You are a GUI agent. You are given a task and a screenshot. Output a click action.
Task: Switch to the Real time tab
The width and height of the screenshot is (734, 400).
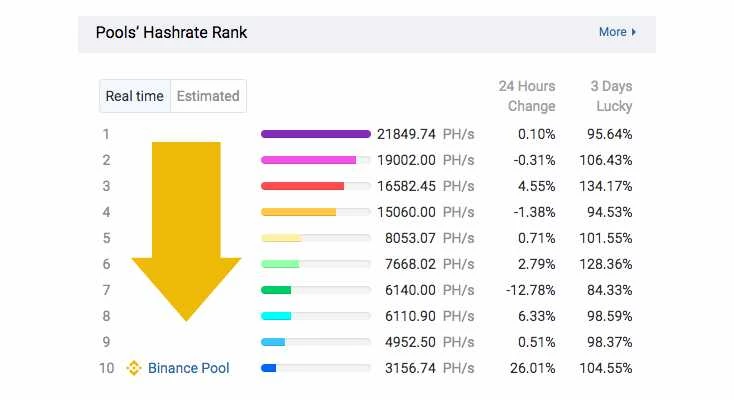[x=135, y=96]
